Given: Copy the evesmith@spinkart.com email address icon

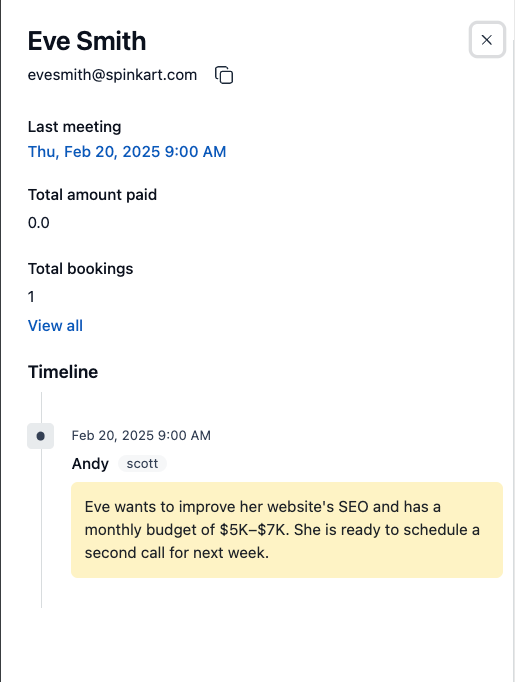Looking at the screenshot, I should (224, 75).
